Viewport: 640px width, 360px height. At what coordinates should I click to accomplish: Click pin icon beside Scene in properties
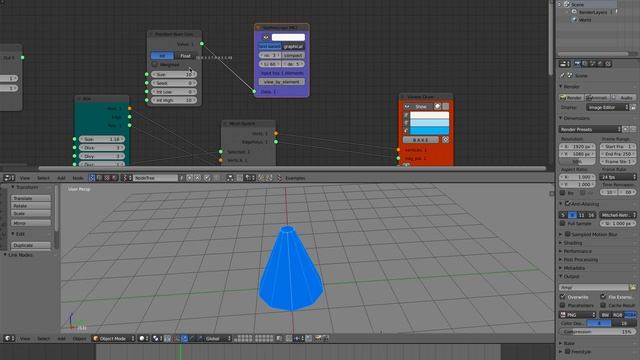coord(562,76)
